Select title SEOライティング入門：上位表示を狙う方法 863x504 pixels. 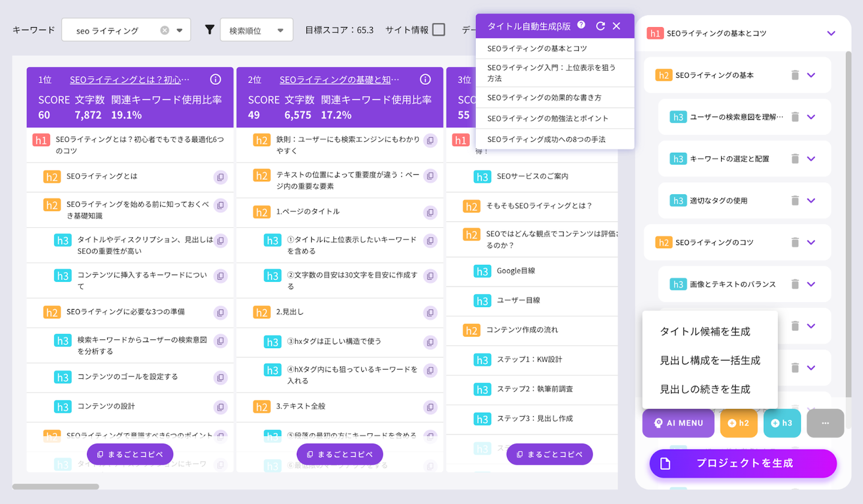point(555,73)
